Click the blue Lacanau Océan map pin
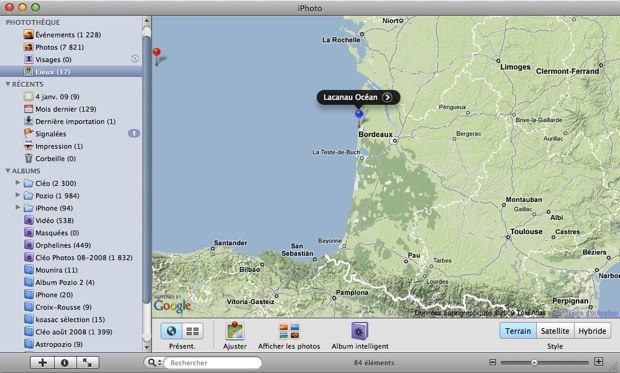 click(359, 114)
